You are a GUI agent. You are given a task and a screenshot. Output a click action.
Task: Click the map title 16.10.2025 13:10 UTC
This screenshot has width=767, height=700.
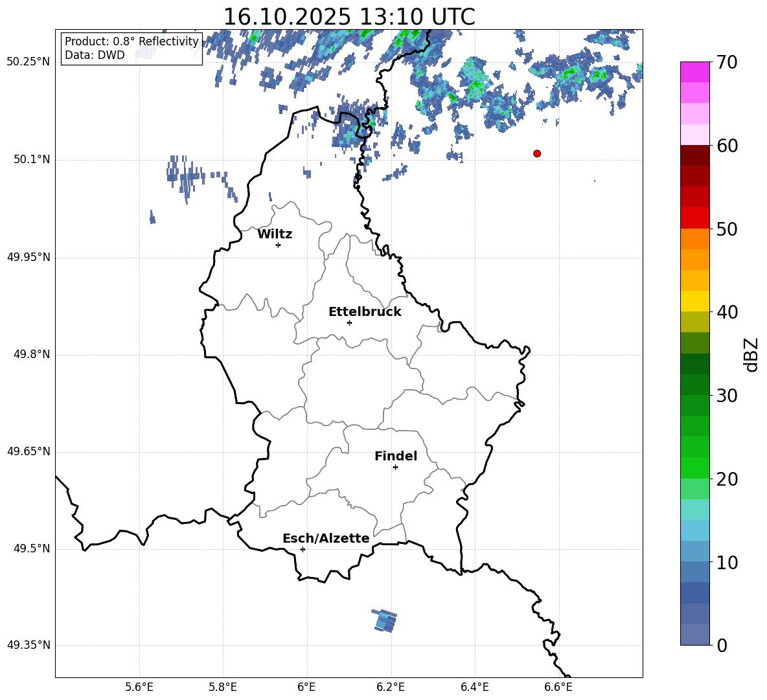pos(349,17)
